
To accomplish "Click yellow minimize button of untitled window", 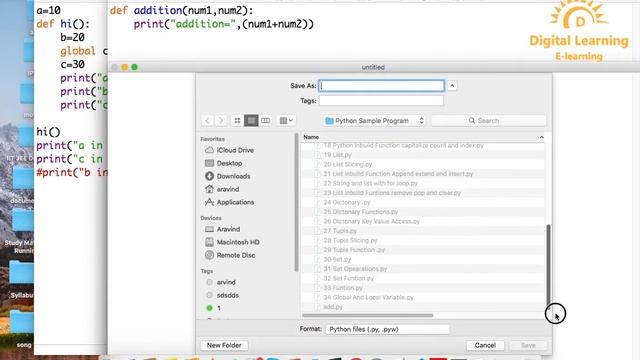I will (124, 67).
